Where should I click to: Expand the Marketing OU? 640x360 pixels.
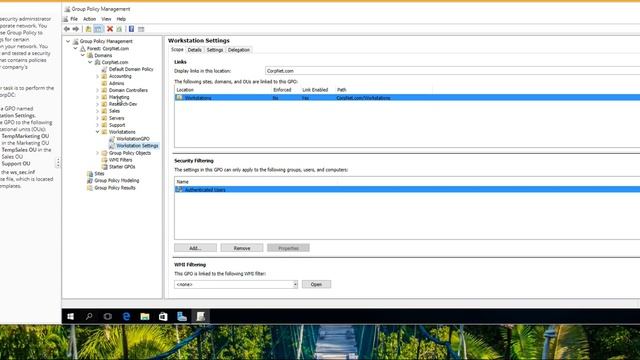98,97
